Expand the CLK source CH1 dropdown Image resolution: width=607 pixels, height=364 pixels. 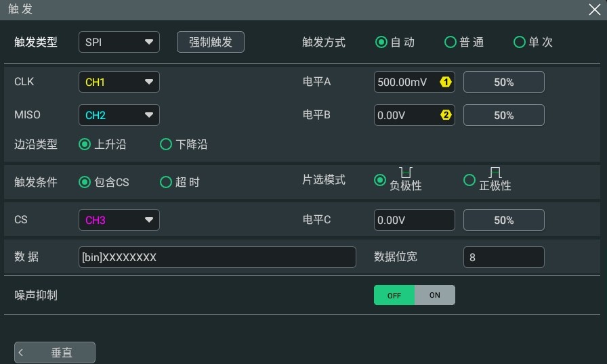point(119,82)
